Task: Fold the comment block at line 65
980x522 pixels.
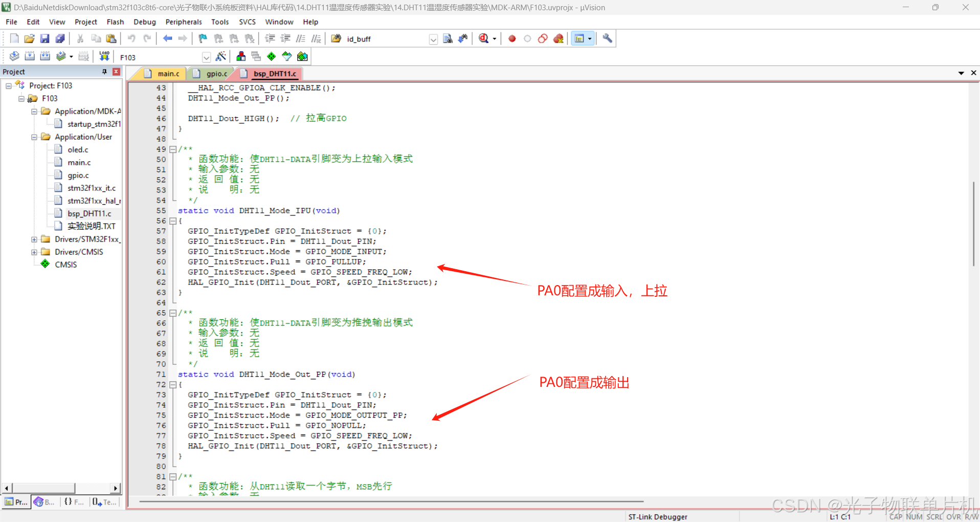Action: pyautogui.click(x=173, y=313)
